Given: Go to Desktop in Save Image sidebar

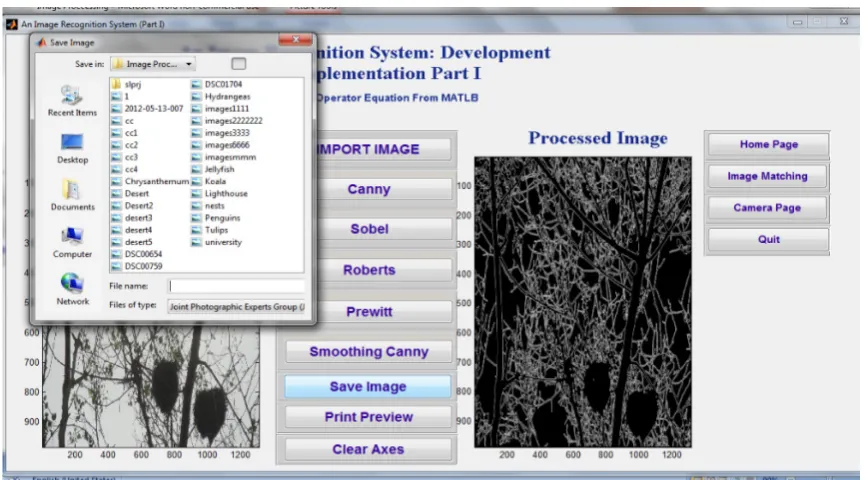Looking at the screenshot, I should 72,148.
